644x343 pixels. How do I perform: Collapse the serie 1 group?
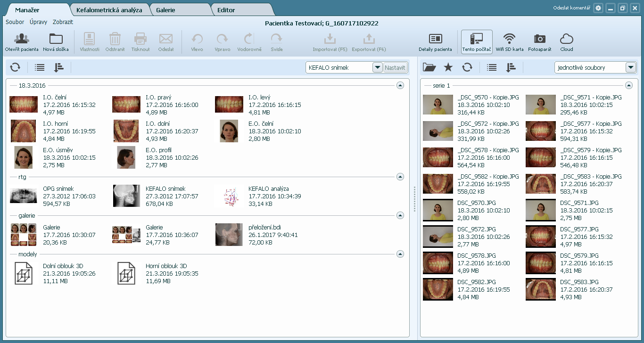click(x=628, y=85)
